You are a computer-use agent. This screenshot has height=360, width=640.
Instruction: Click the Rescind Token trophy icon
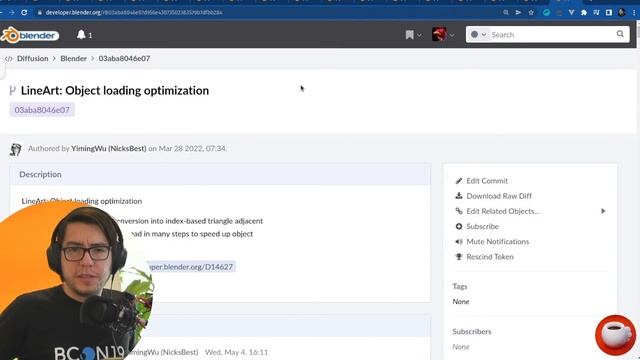point(459,257)
